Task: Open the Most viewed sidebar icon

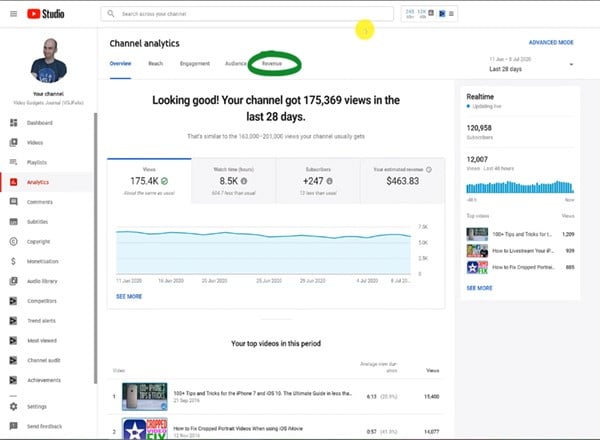Action: point(13,340)
